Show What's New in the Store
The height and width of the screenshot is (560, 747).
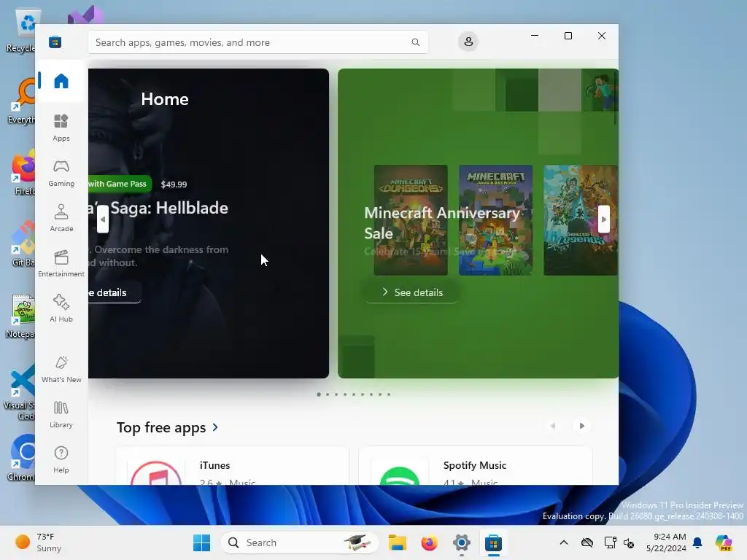[x=61, y=369]
